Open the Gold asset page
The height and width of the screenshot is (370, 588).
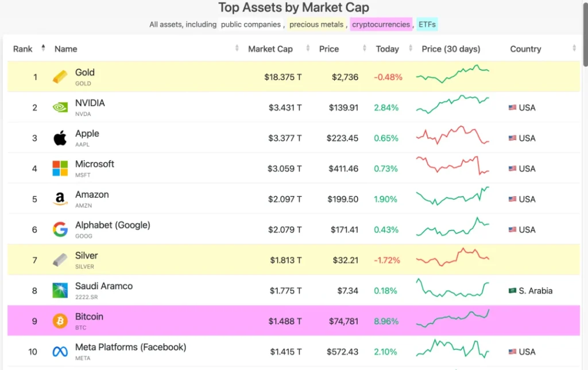pyautogui.click(x=85, y=72)
